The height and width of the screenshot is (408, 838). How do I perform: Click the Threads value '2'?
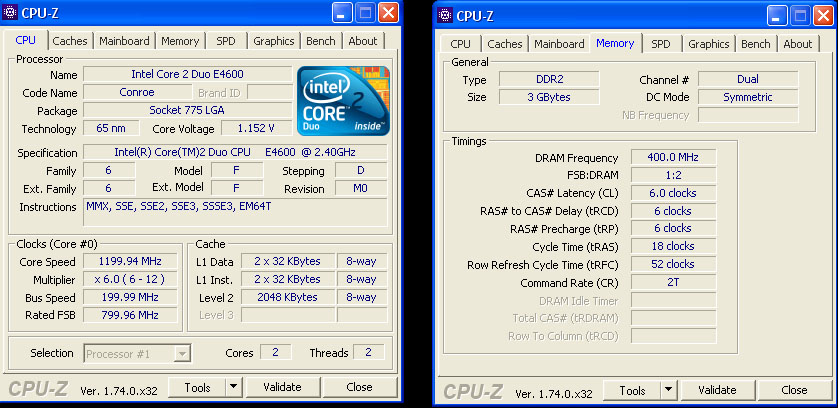(x=369, y=352)
